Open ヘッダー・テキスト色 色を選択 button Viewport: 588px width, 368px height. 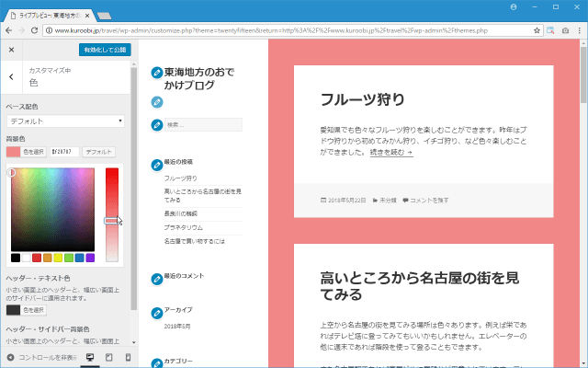point(27,310)
